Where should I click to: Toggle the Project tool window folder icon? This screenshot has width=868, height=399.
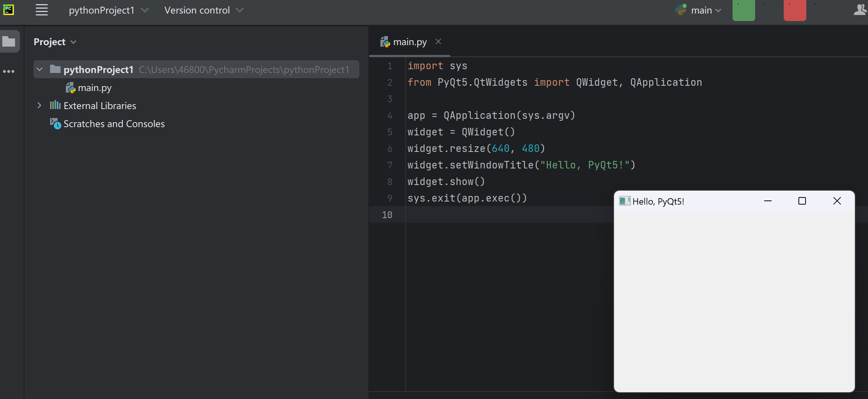(9, 41)
